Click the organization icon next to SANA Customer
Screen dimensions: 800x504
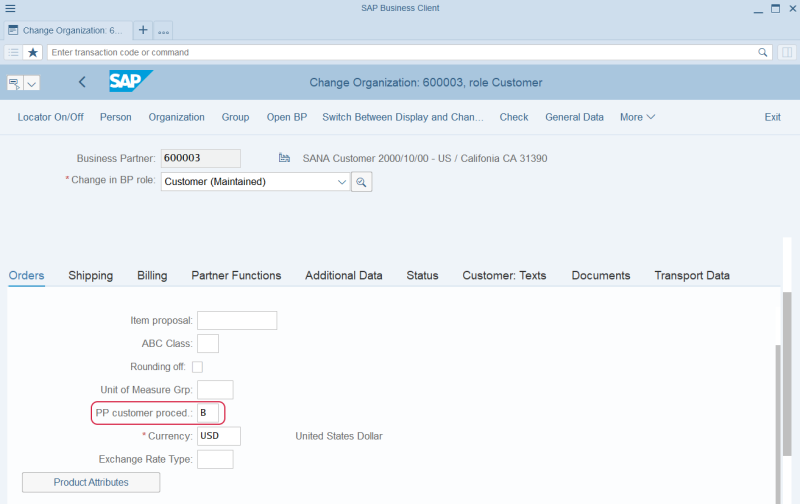284,158
